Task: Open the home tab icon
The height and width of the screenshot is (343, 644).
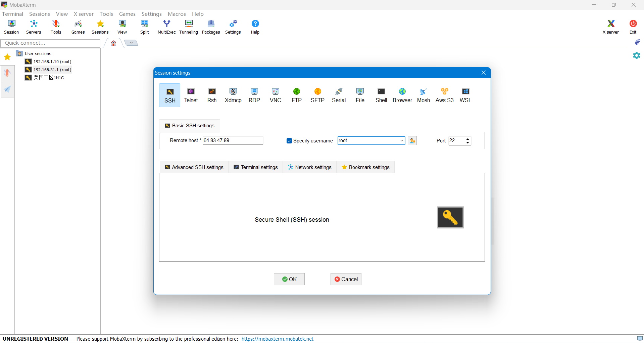Action: pyautogui.click(x=113, y=43)
